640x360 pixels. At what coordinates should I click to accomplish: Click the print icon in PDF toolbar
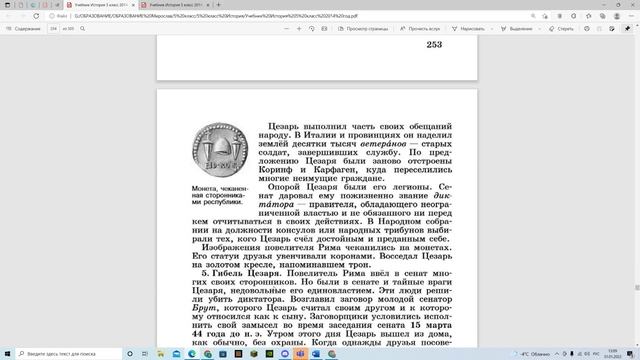pyautogui.click(x=587, y=29)
